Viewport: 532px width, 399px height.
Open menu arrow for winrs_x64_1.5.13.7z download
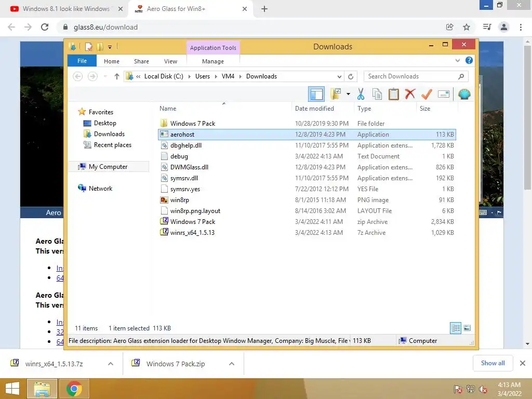pos(111,364)
